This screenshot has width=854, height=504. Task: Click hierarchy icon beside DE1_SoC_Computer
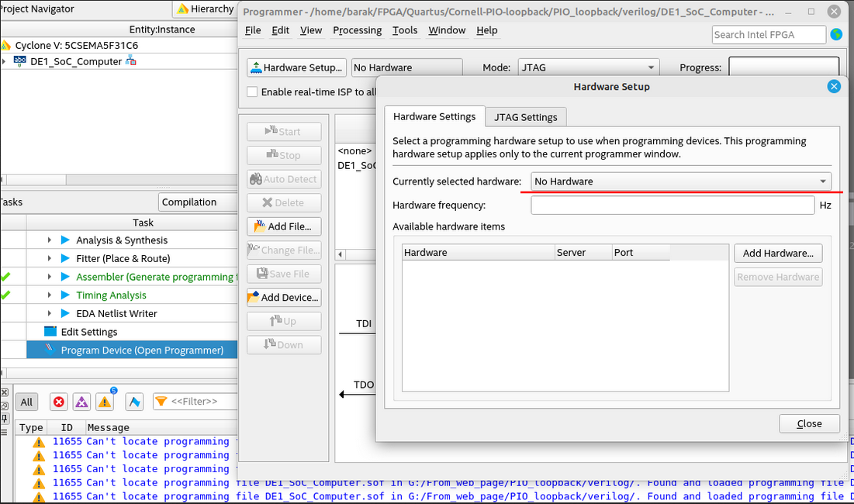(131, 61)
